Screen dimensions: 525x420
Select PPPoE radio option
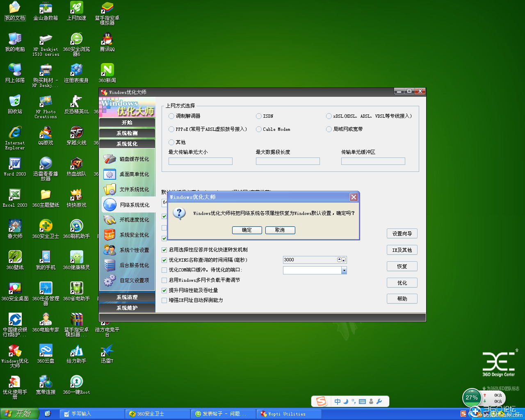coord(171,129)
